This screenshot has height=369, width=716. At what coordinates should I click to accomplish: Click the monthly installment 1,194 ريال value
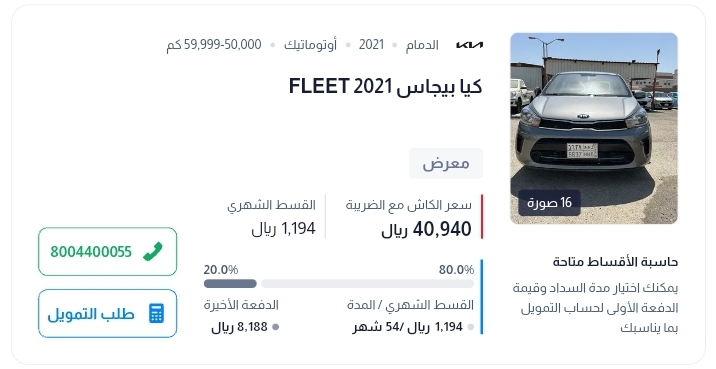point(284,228)
